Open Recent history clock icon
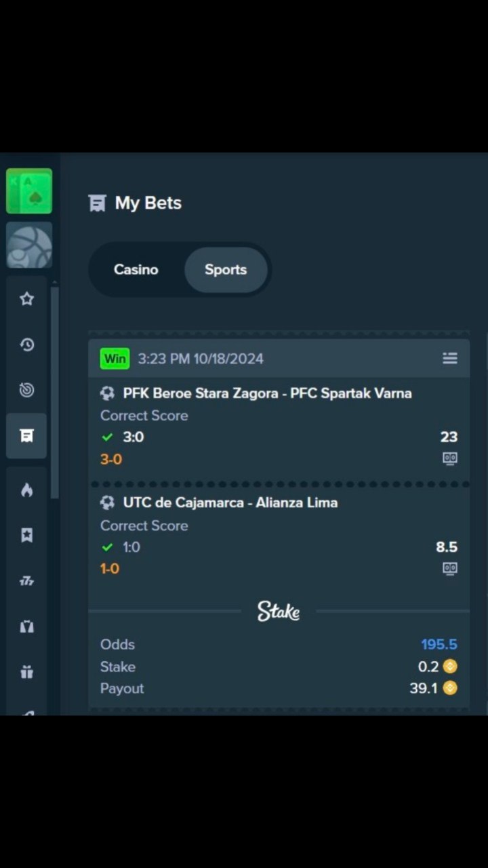The width and height of the screenshot is (488, 868). click(26, 344)
